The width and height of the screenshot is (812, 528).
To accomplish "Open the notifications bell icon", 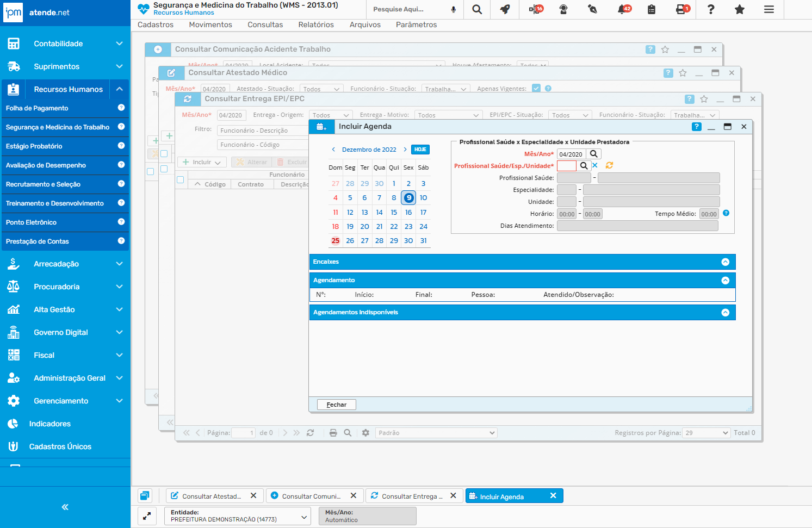I will 623,9.
